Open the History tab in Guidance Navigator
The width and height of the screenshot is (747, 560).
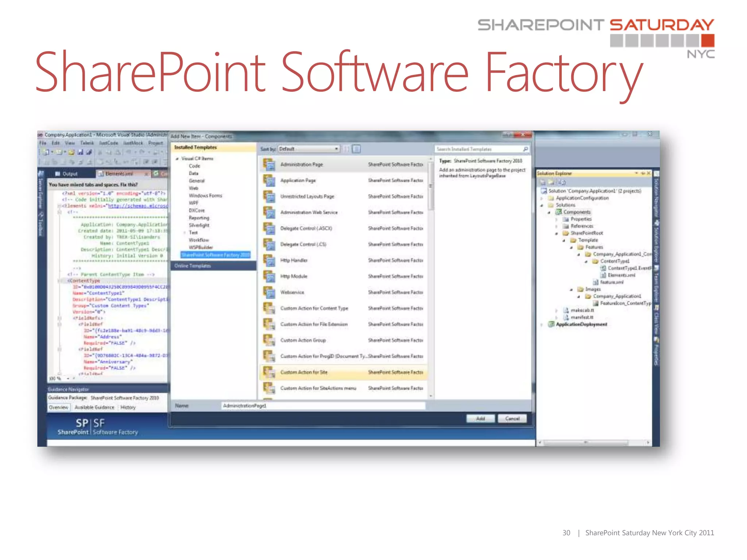coord(128,408)
